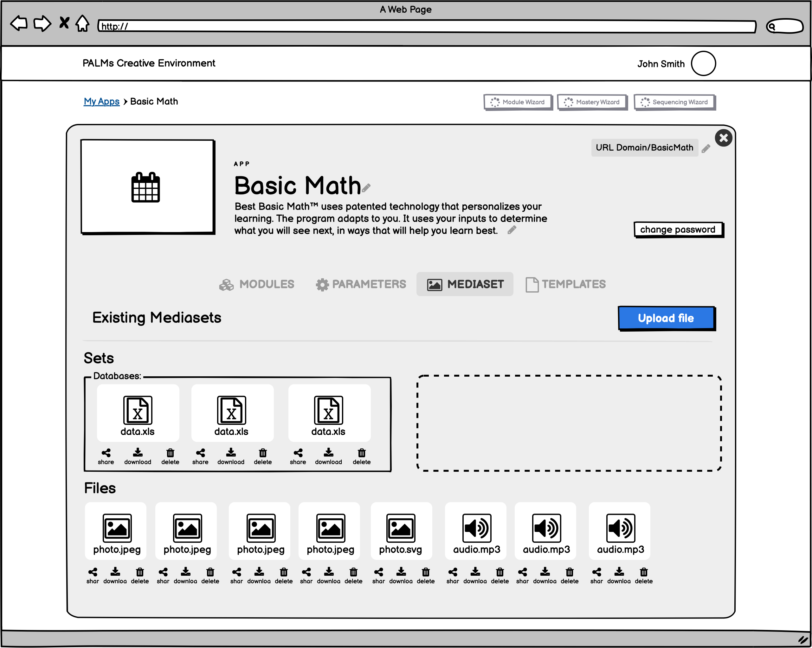Open the photo.svg file card

pyautogui.click(x=402, y=531)
